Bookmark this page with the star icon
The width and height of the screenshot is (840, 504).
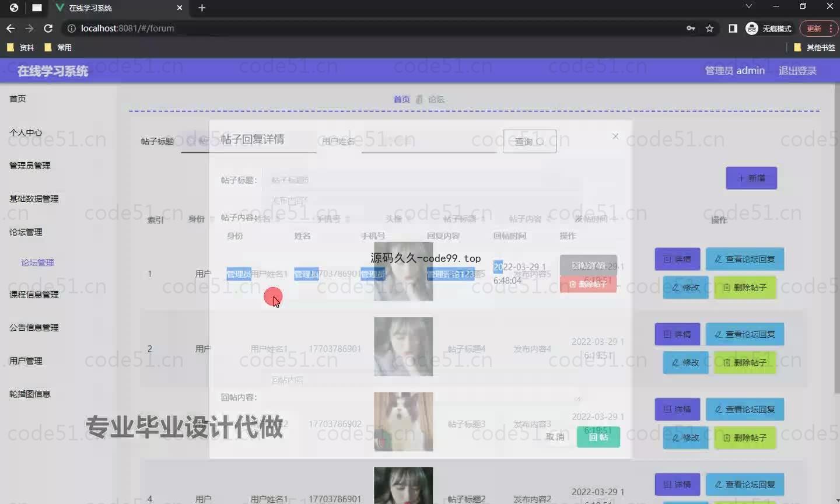[709, 28]
